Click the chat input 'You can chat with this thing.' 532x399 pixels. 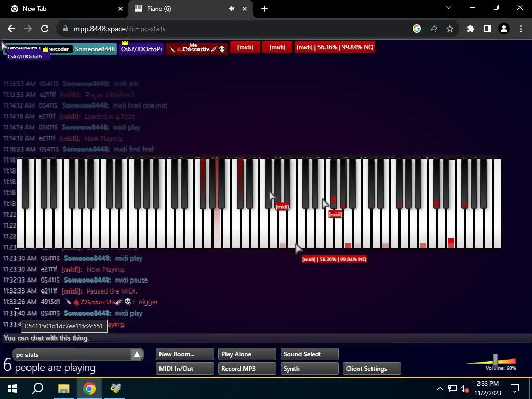[266, 338]
